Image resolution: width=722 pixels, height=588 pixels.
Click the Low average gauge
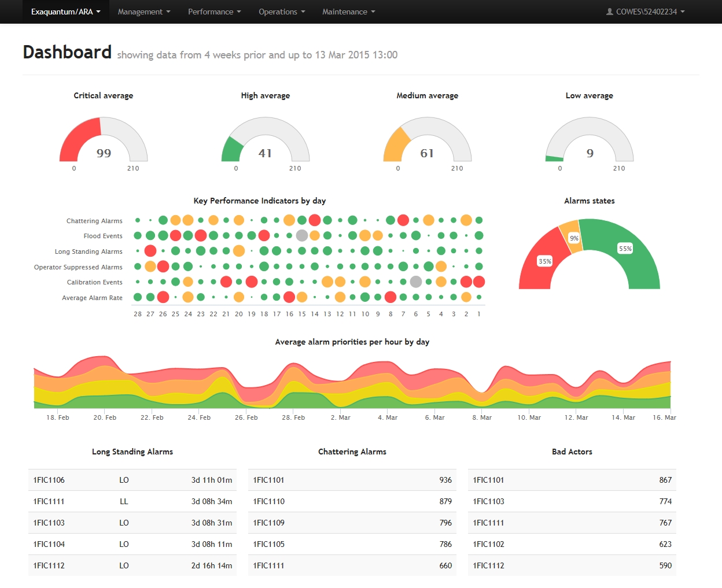(x=554, y=158)
